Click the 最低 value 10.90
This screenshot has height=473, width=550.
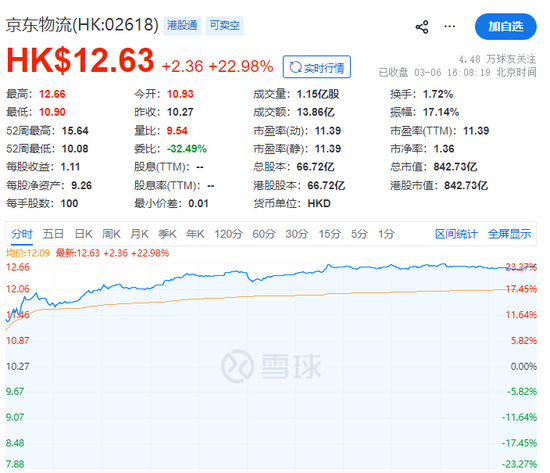tap(52, 112)
